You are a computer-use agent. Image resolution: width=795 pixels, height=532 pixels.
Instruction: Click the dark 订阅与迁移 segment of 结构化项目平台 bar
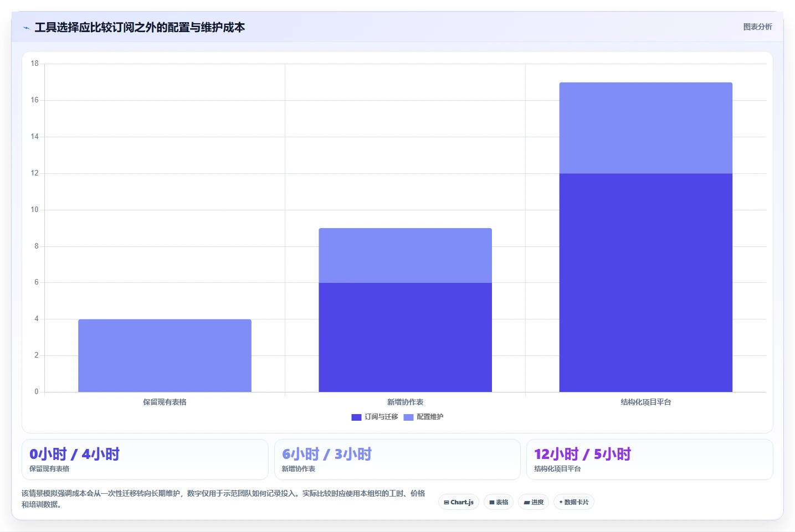pos(645,282)
